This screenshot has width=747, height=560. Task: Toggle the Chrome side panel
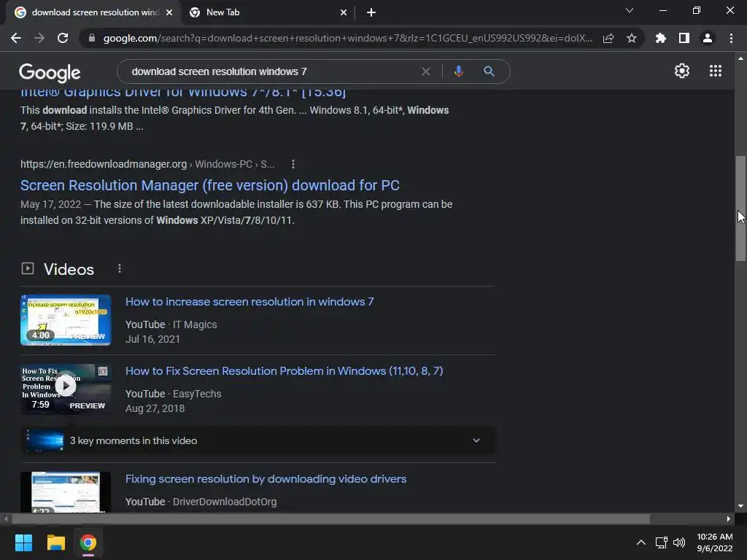(x=684, y=38)
